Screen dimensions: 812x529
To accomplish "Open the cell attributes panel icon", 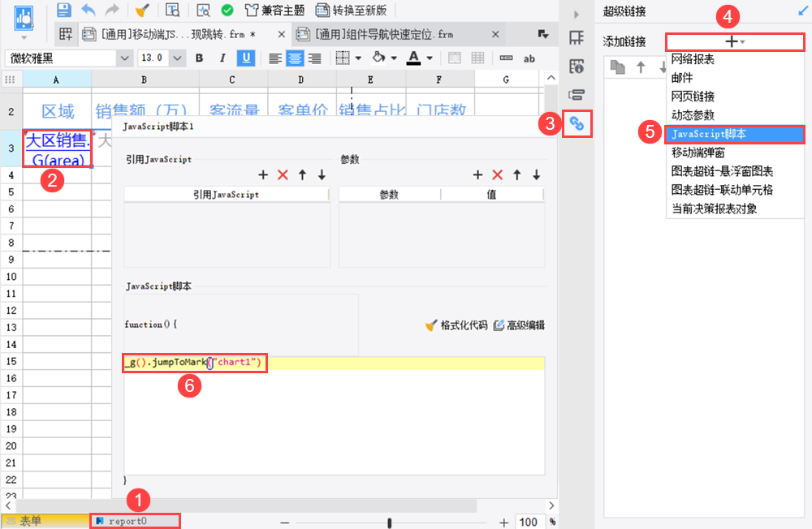I will [577, 67].
